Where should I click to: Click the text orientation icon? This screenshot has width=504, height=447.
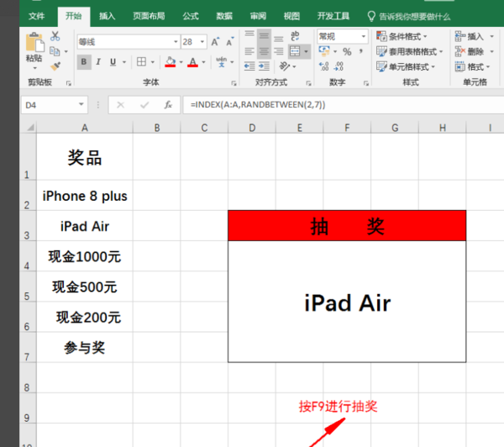(x=285, y=66)
